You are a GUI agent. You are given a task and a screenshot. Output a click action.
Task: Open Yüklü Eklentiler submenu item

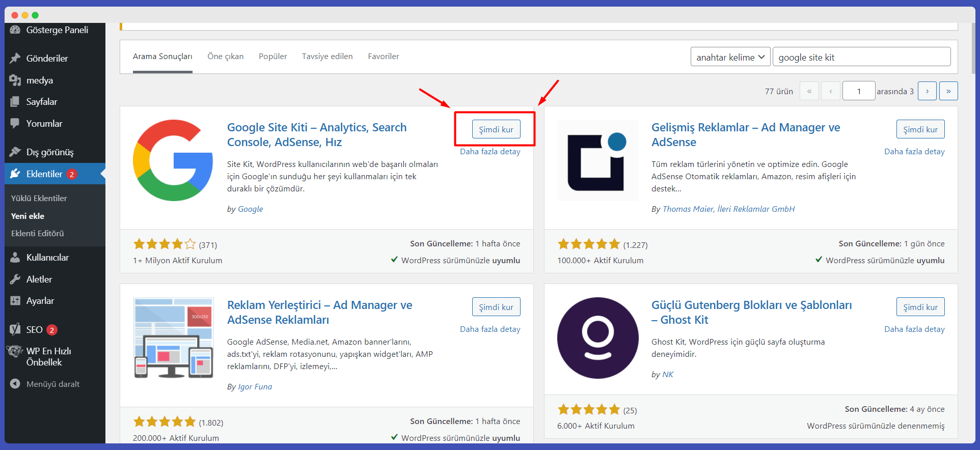(39, 199)
